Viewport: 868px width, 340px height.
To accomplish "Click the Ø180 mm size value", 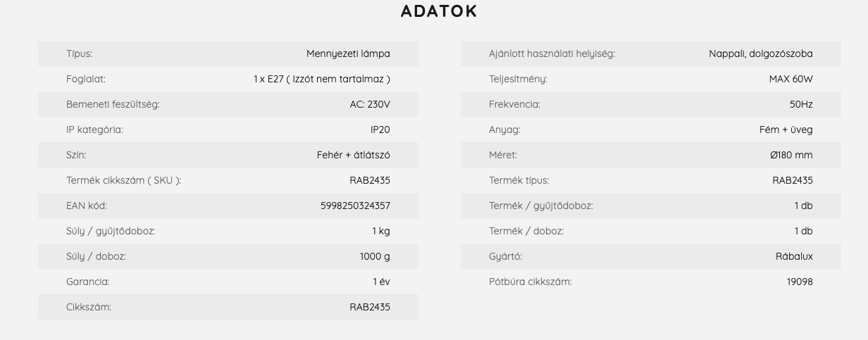I will pos(792,155).
